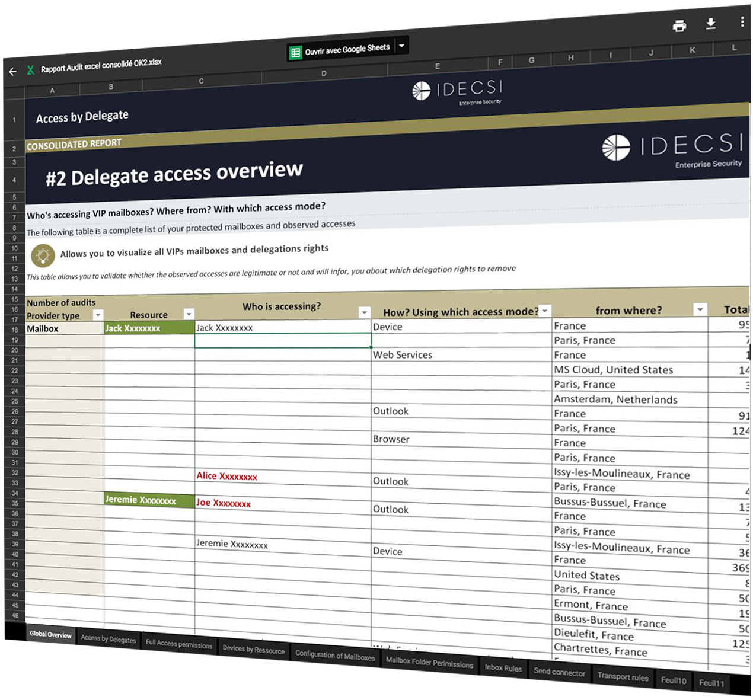Click the back arrow icon
Screen dimensions: 753x700
(13, 71)
